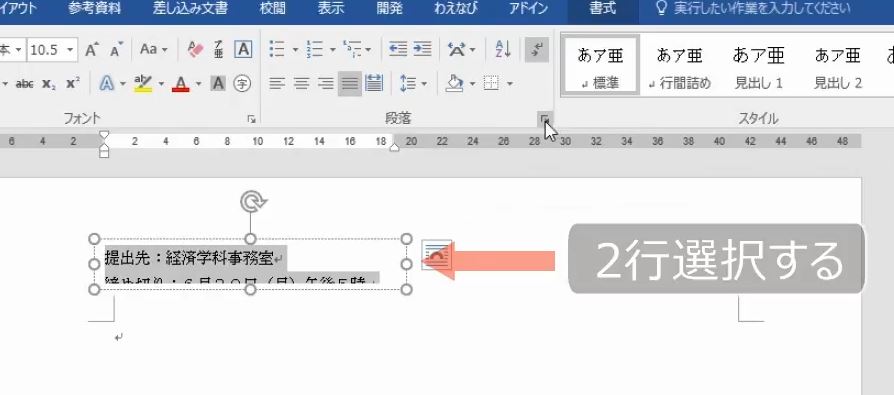Image resolution: width=894 pixels, height=395 pixels.
Task: Open the アドイン tab
Action: (x=528, y=9)
